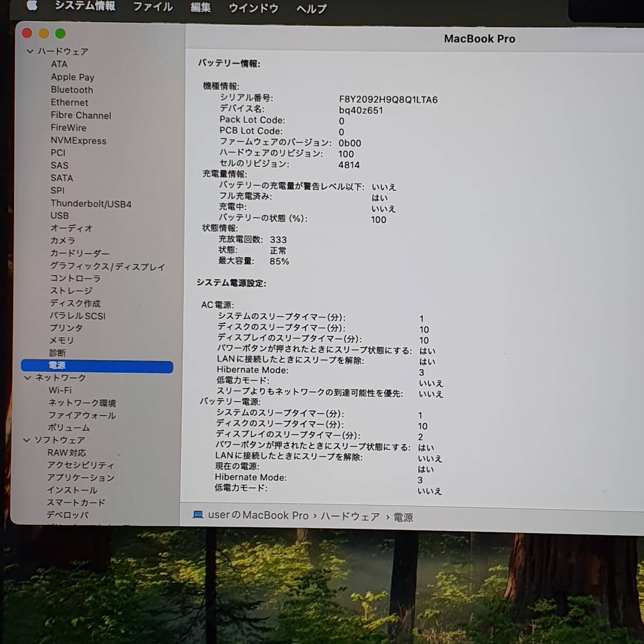This screenshot has width=644, height=644.
Task: Select グラフィックス/ディスプレイ in the sidebar
Action: click(x=107, y=266)
